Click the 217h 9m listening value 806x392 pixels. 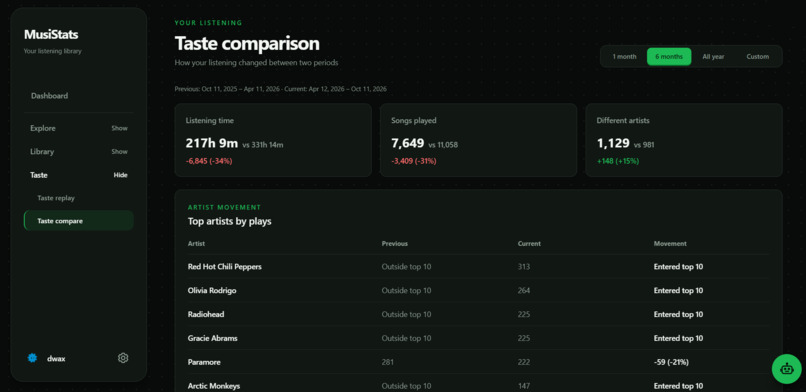(212, 143)
